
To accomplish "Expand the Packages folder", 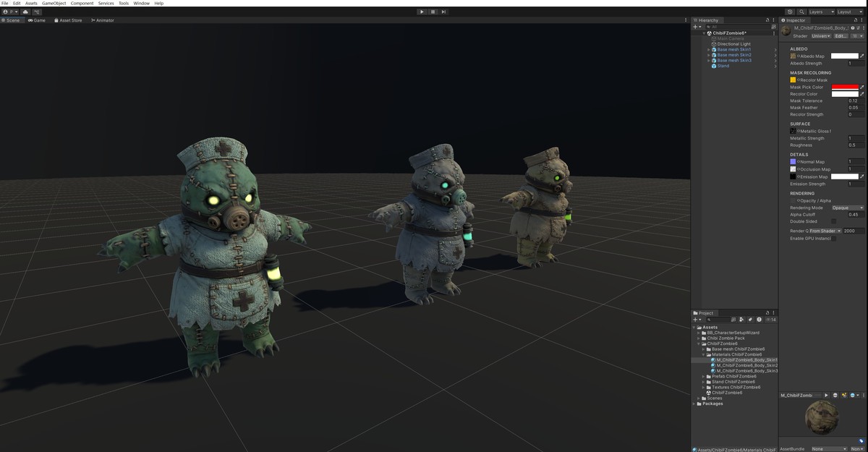I will click(694, 404).
